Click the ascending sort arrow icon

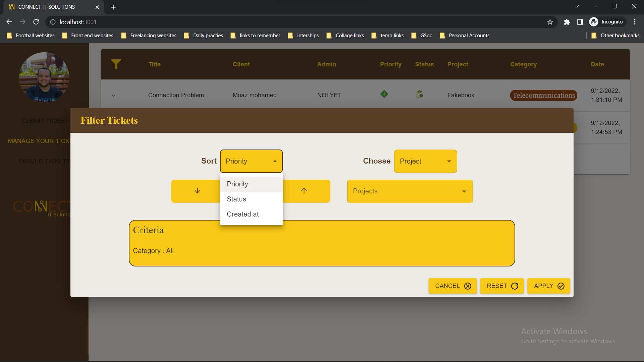point(304,191)
